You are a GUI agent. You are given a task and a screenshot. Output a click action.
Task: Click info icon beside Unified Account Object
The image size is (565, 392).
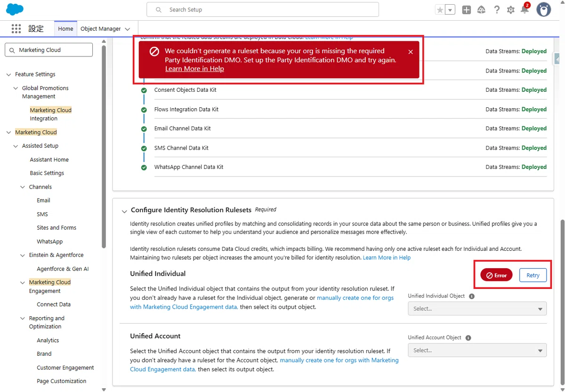(x=468, y=338)
